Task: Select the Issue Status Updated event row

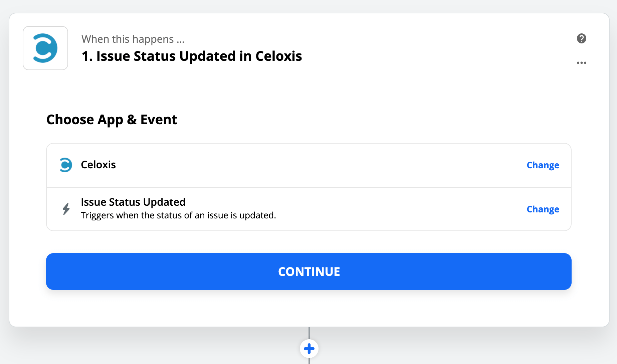Action: pyautogui.click(x=309, y=209)
